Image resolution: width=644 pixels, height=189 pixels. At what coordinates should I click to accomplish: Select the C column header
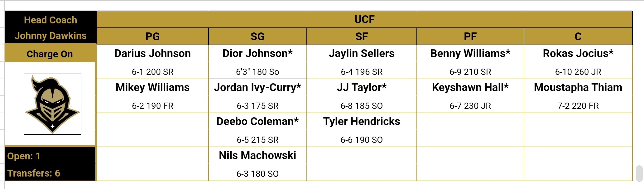(x=578, y=36)
